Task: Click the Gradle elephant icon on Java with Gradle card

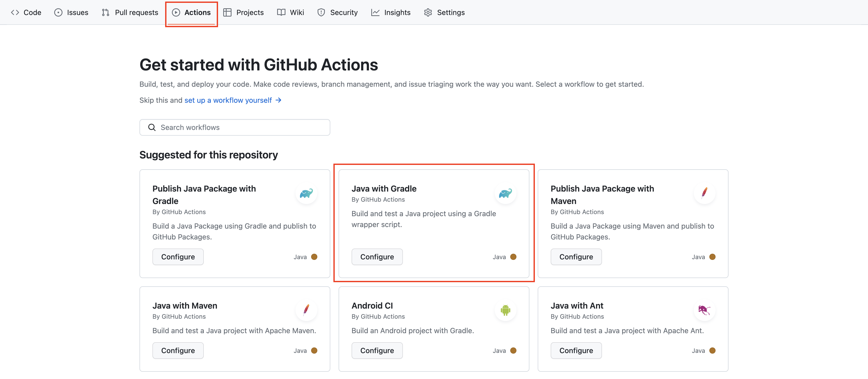Action: point(506,193)
